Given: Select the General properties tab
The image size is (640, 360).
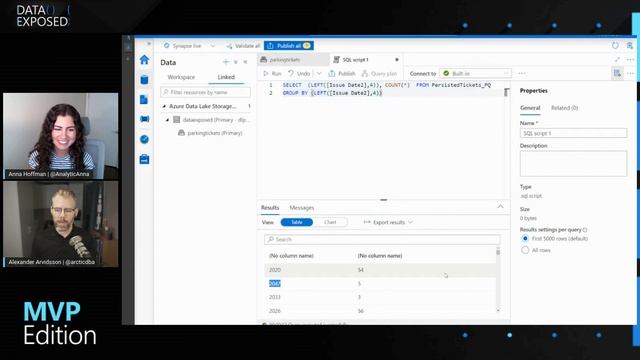Looking at the screenshot, I should (x=530, y=108).
